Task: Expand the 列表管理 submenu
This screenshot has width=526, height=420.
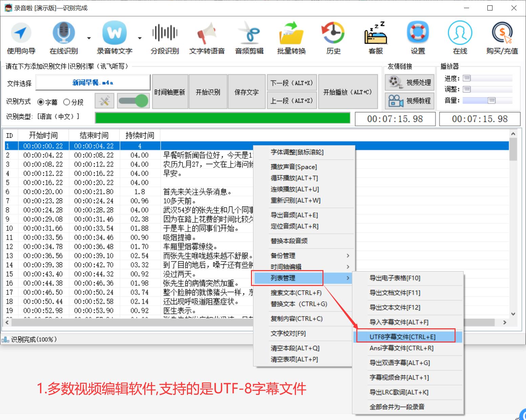Action: [x=304, y=278]
